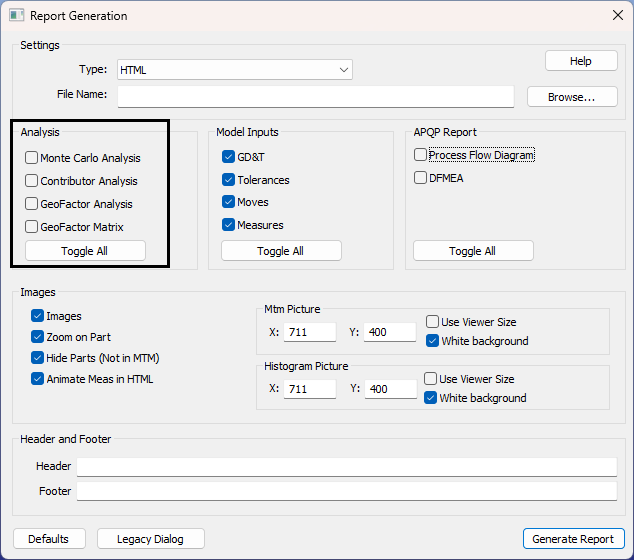
Task: Open the Type dropdown showing HTML
Action: [235, 70]
